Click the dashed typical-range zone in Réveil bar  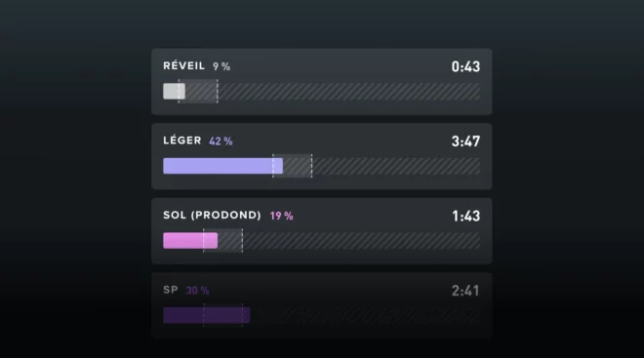pyautogui.click(x=198, y=91)
